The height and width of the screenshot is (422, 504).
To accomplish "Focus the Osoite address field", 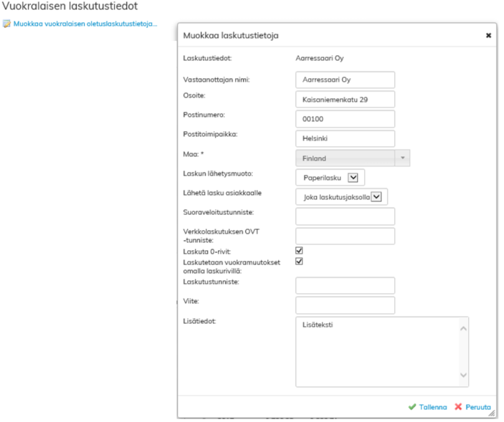I will [x=345, y=100].
